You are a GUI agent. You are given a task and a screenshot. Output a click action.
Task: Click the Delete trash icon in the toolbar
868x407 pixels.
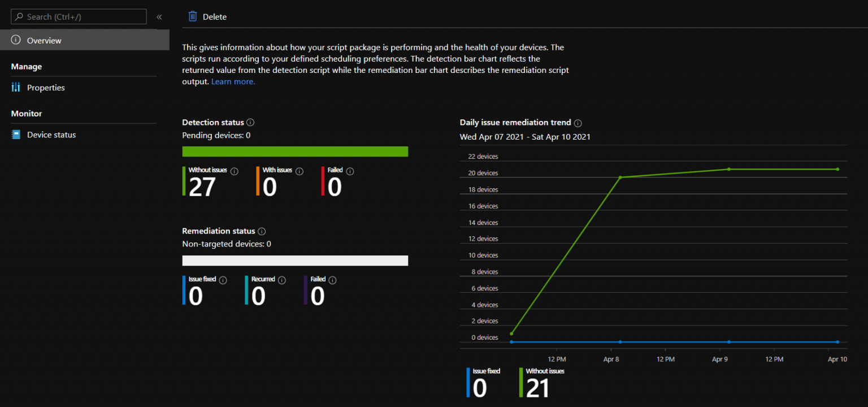[192, 16]
